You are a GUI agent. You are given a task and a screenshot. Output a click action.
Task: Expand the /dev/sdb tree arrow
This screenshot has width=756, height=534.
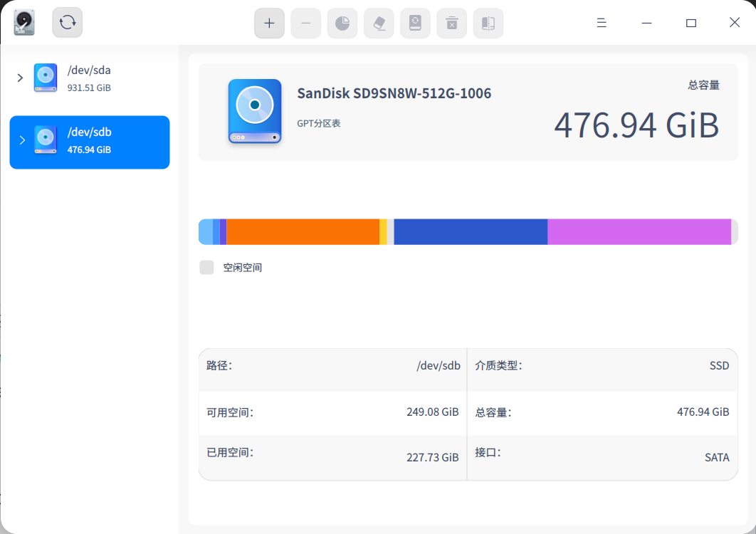point(20,140)
